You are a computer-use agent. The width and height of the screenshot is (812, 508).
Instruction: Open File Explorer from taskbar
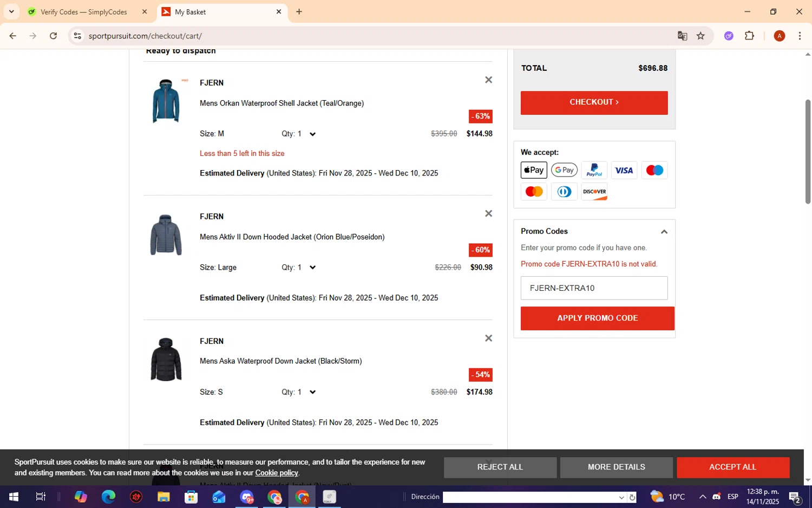coord(163,497)
